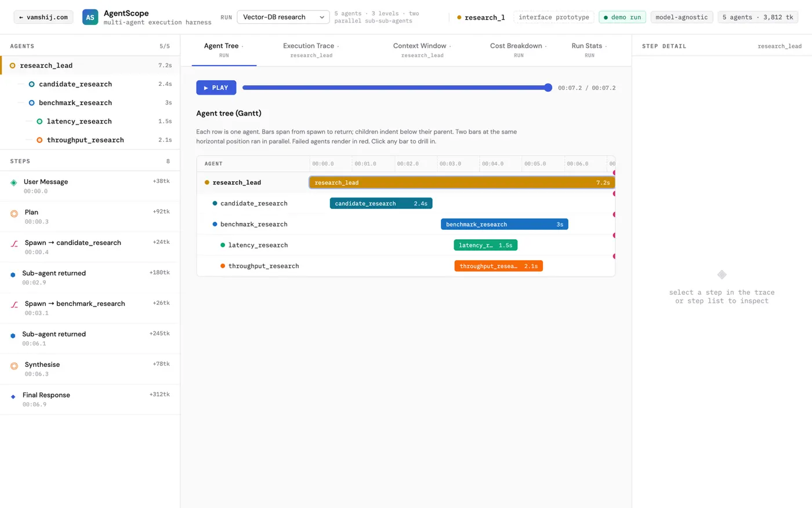Click the model-agnostic badge
The image size is (812, 508).
pyautogui.click(x=681, y=17)
